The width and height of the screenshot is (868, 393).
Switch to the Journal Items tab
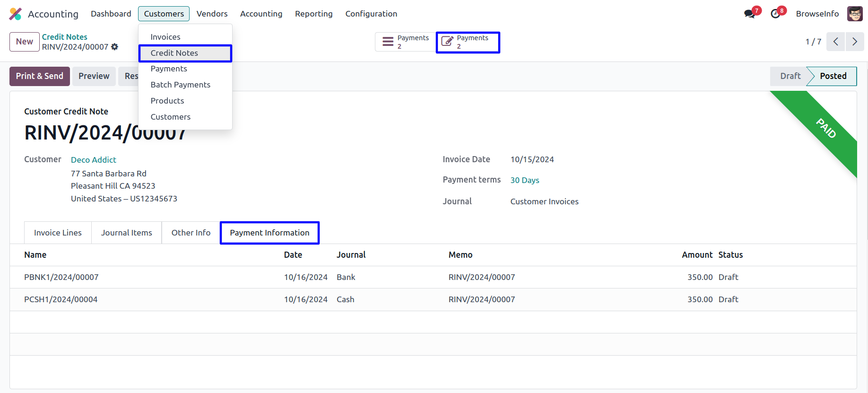pyautogui.click(x=126, y=233)
